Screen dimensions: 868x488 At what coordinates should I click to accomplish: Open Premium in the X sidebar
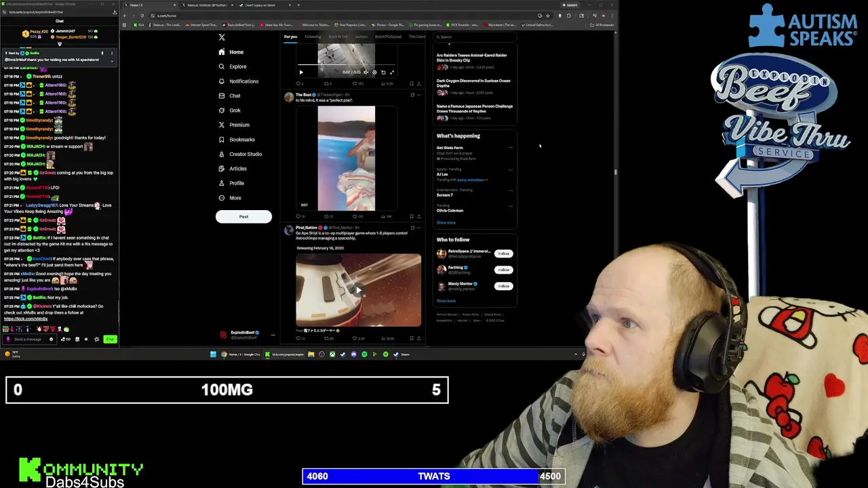pyautogui.click(x=233, y=125)
